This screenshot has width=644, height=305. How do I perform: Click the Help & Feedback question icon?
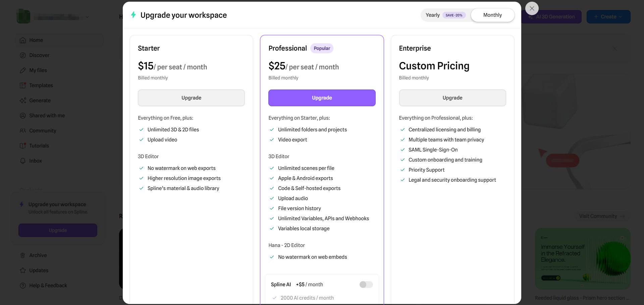(23, 286)
